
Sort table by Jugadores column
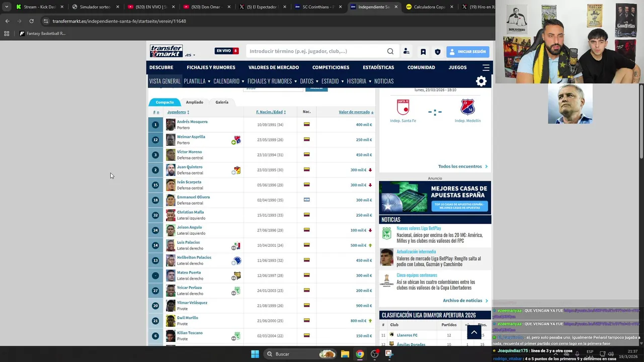(178, 112)
